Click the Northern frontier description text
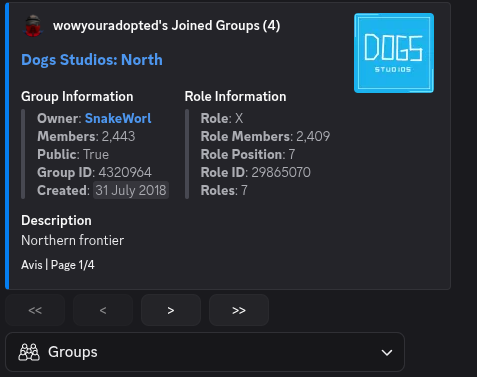 coord(73,240)
